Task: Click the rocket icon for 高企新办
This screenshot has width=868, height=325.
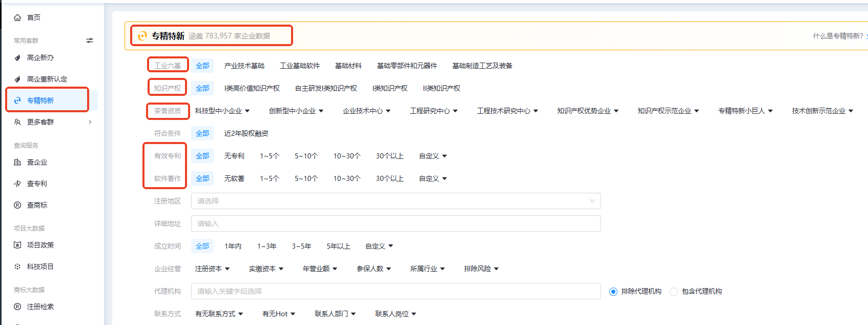Action: (17, 58)
